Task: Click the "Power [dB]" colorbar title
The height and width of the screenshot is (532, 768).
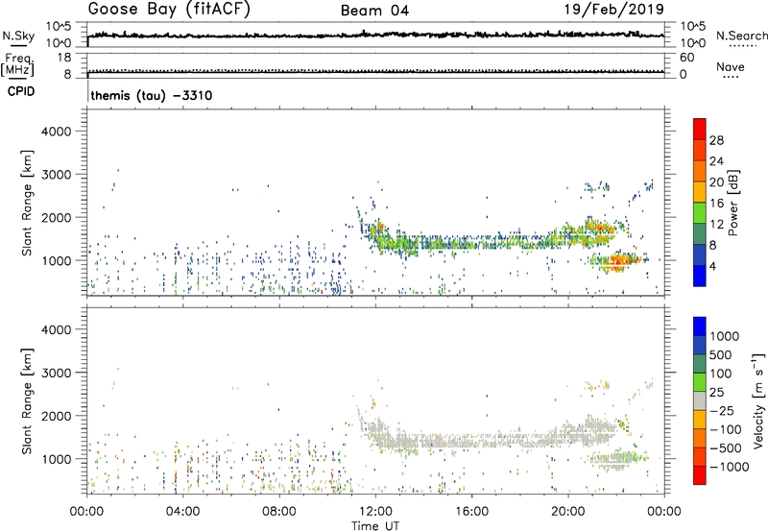Action: pos(732,203)
